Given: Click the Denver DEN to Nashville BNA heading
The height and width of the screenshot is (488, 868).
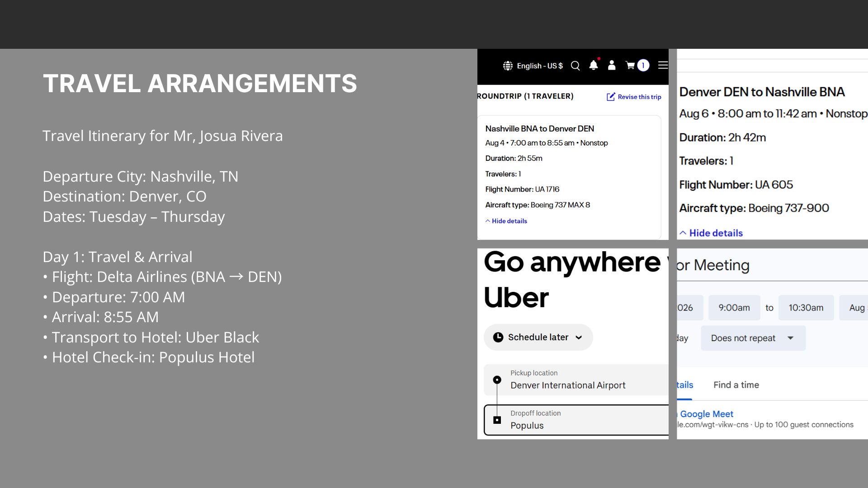Looking at the screenshot, I should click(x=762, y=92).
